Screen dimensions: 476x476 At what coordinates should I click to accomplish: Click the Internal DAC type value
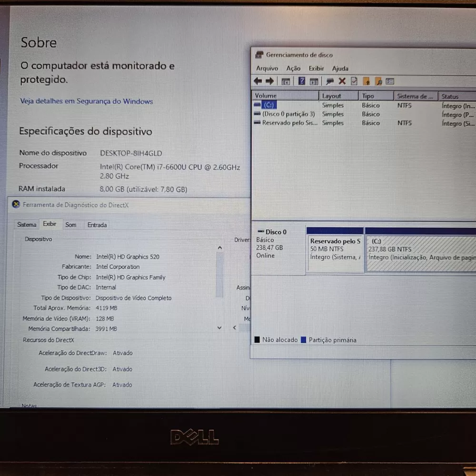click(x=106, y=287)
